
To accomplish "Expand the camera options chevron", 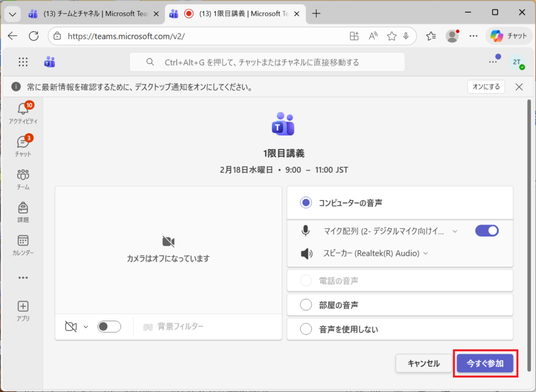I will [86, 327].
